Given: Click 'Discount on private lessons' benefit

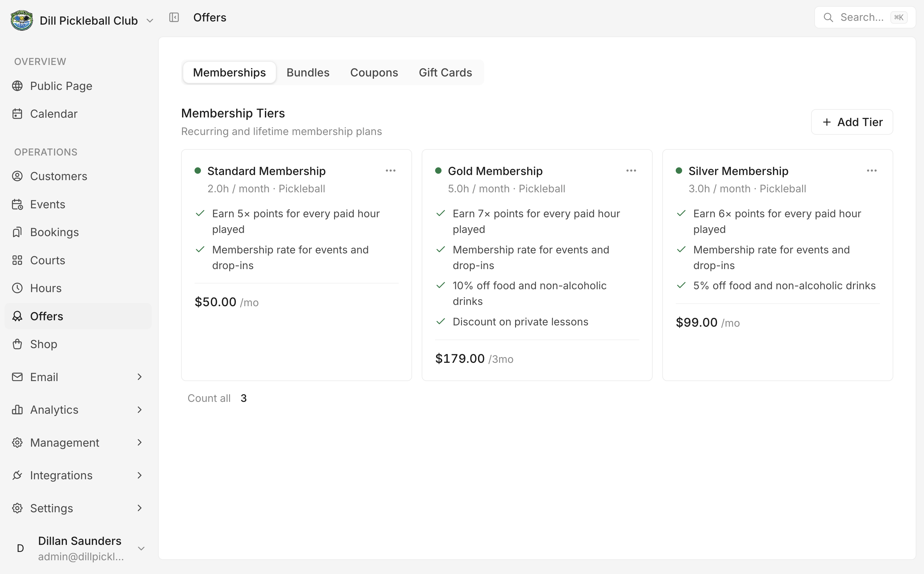Looking at the screenshot, I should coord(520,322).
